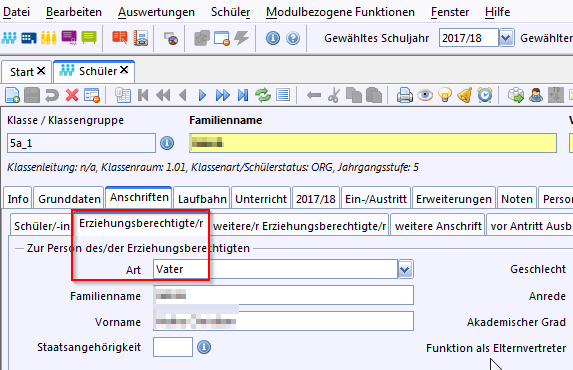Click the printer icon
The image size is (573, 370).
(x=405, y=95)
